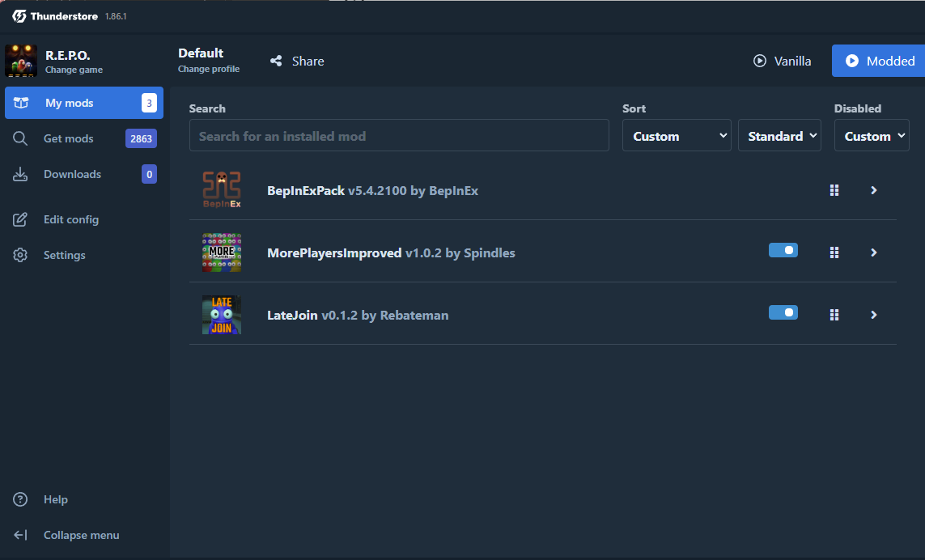925x560 pixels.
Task: Expand the BepInExPack mod row
Action: pyautogui.click(x=874, y=190)
